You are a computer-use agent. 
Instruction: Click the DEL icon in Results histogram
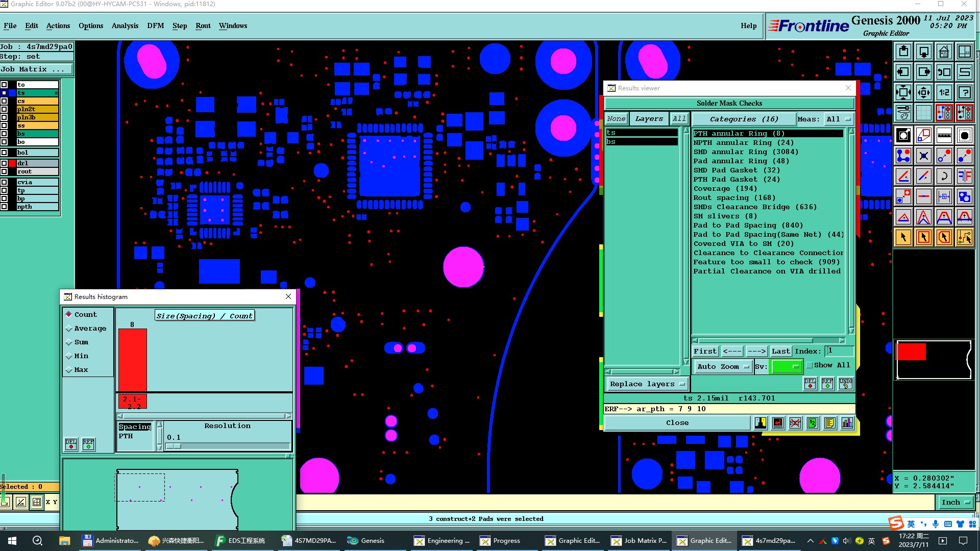(71, 444)
